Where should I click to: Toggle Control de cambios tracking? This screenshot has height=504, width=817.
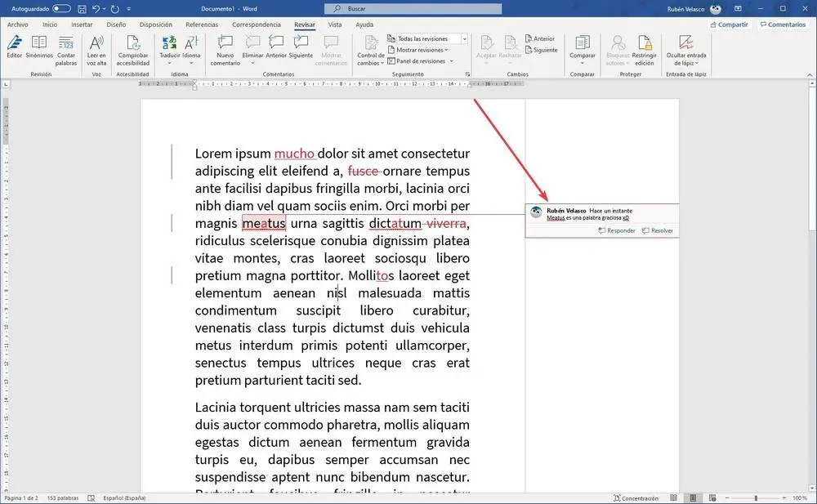[370, 42]
